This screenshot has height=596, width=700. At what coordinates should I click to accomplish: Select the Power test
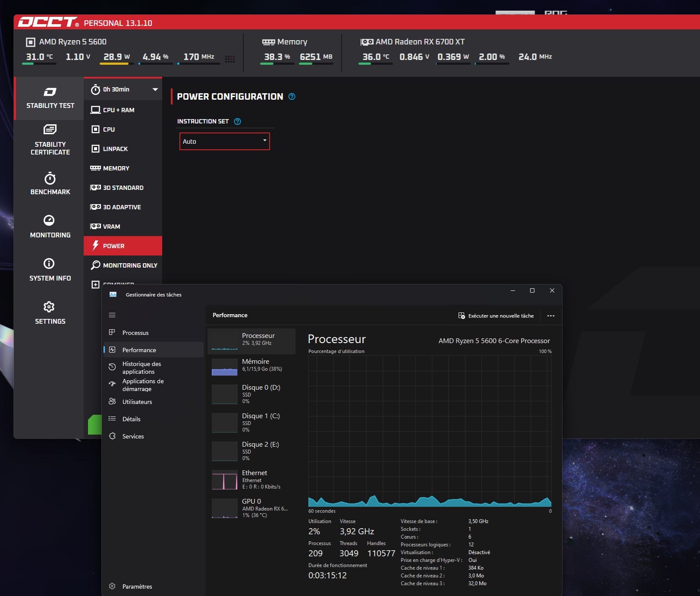(123, 246)
